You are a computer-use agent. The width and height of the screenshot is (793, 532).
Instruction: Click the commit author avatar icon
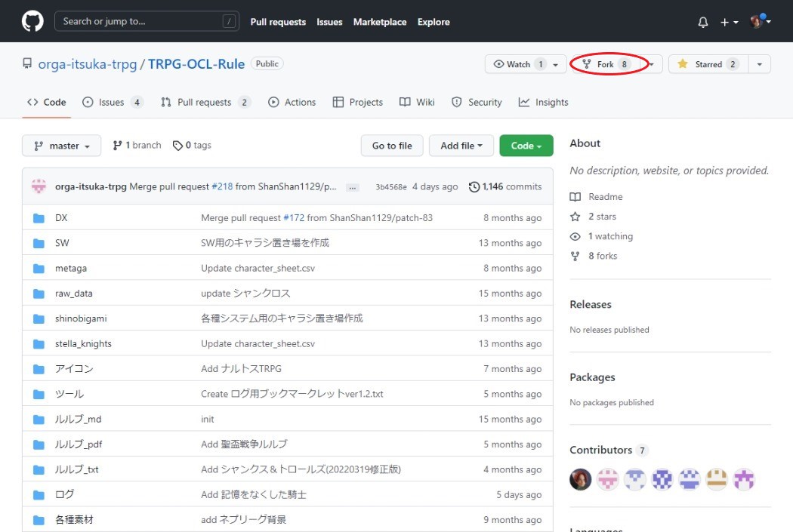(x=39, y=186)
